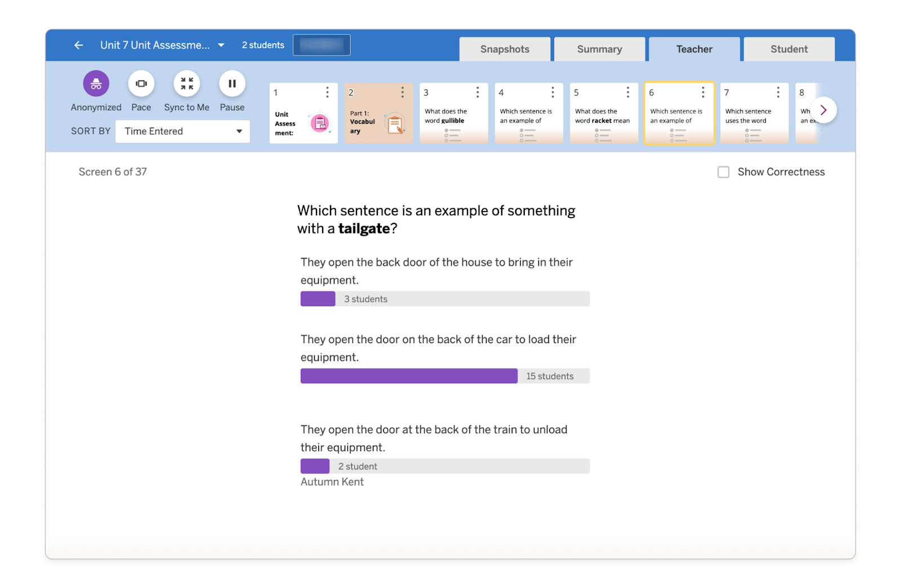Click the right chevron to show more screens

(823, 110)
